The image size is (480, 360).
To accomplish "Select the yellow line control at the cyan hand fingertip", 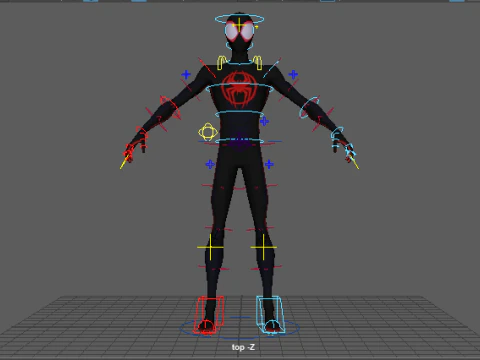I will tap(355, 163).
